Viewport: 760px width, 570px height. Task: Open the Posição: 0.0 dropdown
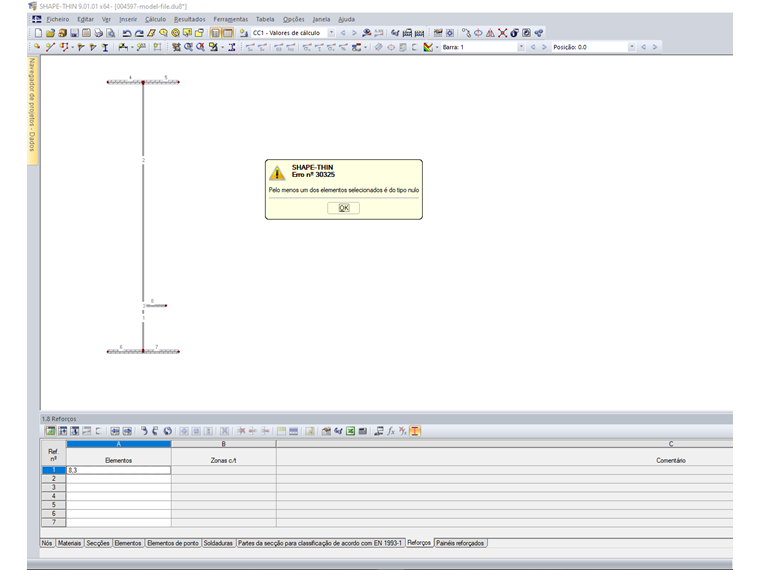[632, 47]
